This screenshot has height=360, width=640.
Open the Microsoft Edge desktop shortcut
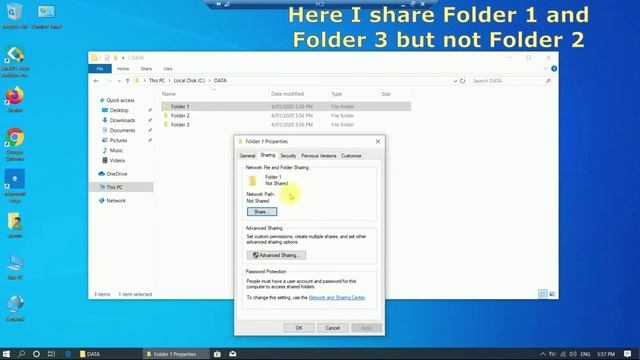[15, 186]
